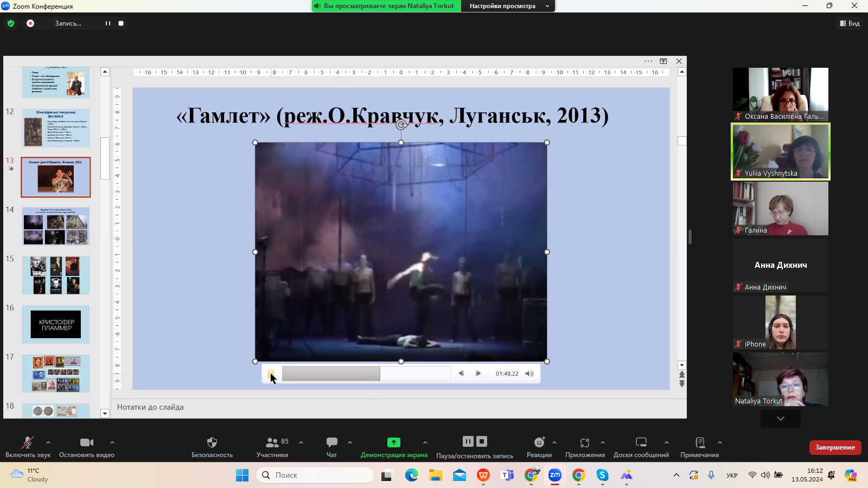Click the red Завершение button

835,447
